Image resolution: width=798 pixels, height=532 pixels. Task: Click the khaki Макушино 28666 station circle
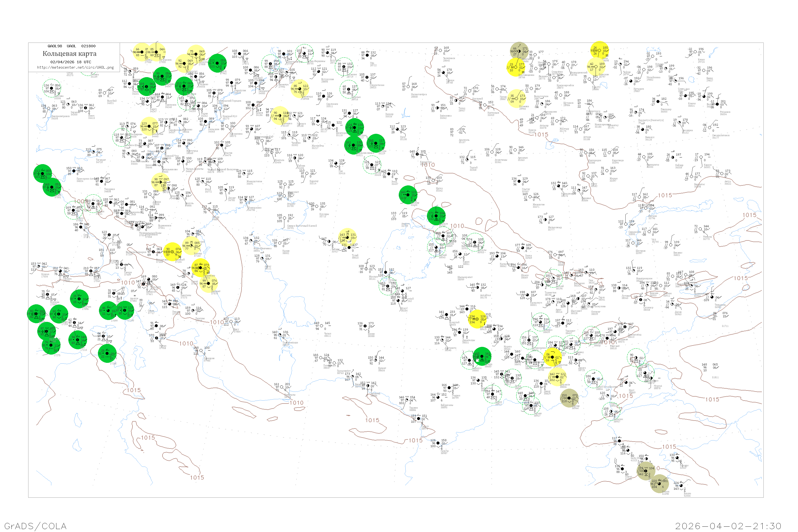(x=519, y=51)
